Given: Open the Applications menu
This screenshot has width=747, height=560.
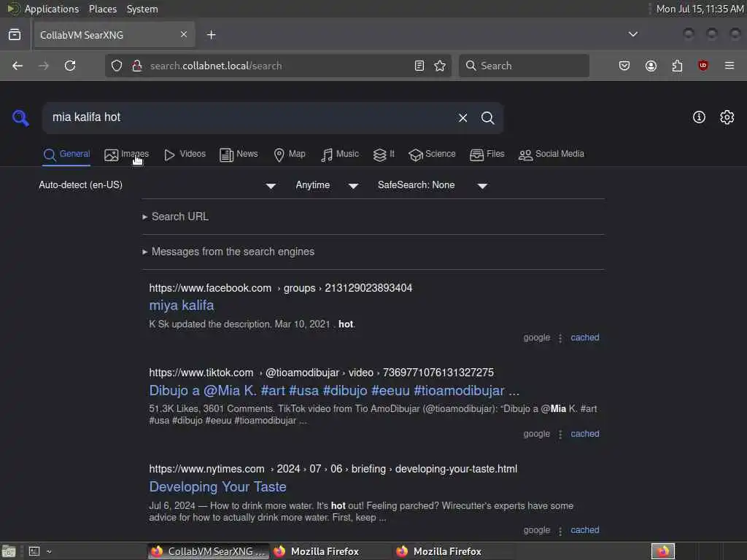Looking at the screenshot, I should [x=52, y=9].
